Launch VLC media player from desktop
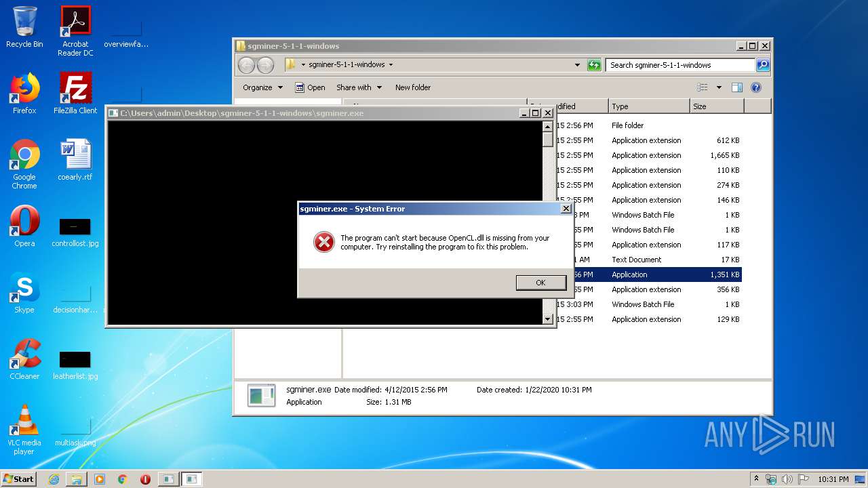 [x=24, y=430]
